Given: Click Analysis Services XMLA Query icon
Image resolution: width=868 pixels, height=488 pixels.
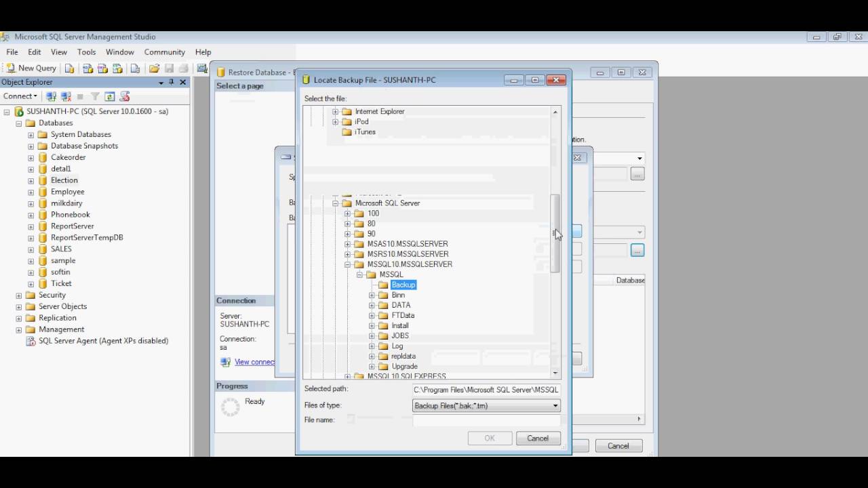Looking at the screenshot, I should coord(117,68).
